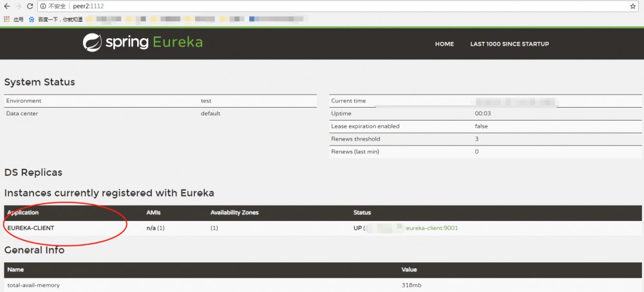Screen dimensions: 644x292
Task: Reload the page with the refresh icon
Action: pos(30,6)
